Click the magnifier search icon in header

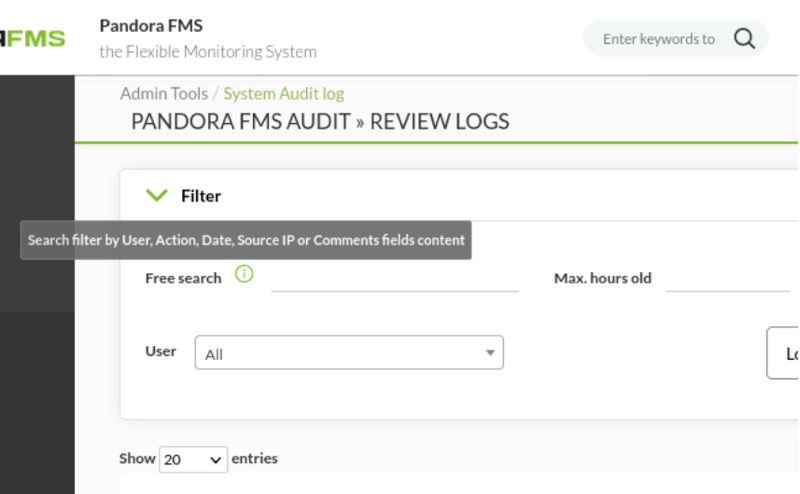(744, 38)
